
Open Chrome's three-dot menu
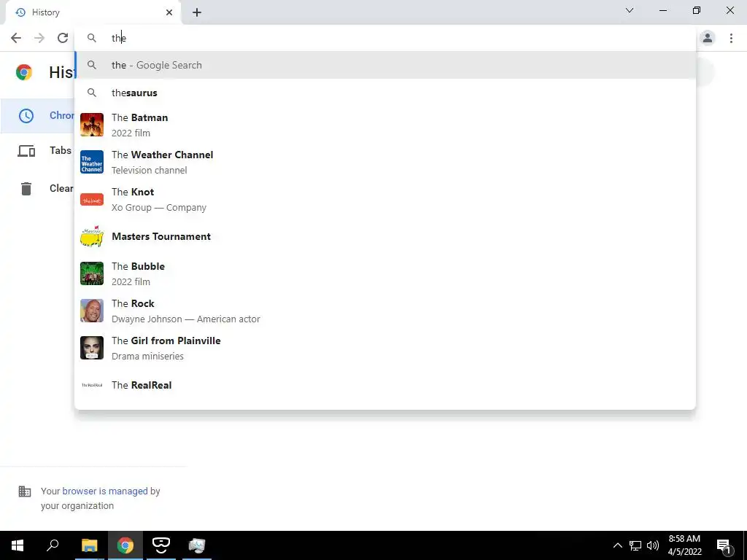731,38
